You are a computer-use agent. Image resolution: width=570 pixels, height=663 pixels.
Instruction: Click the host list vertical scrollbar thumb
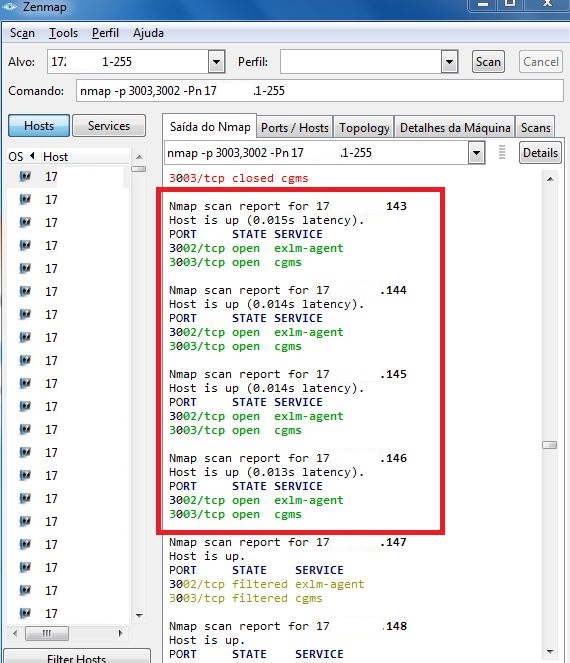coord(139,169)
